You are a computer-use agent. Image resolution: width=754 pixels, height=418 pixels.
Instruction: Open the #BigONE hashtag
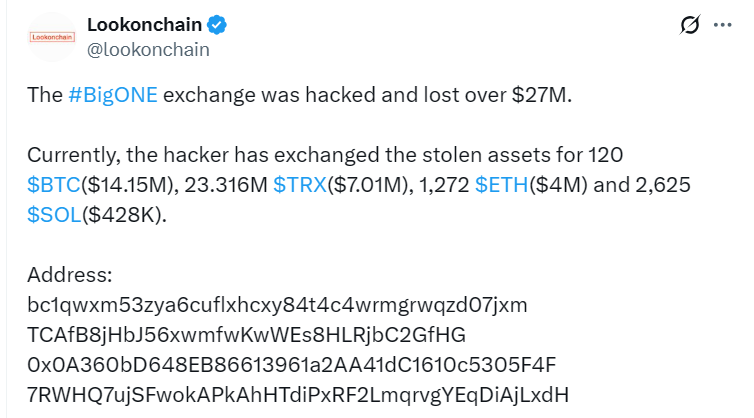[x=113, y=95]
